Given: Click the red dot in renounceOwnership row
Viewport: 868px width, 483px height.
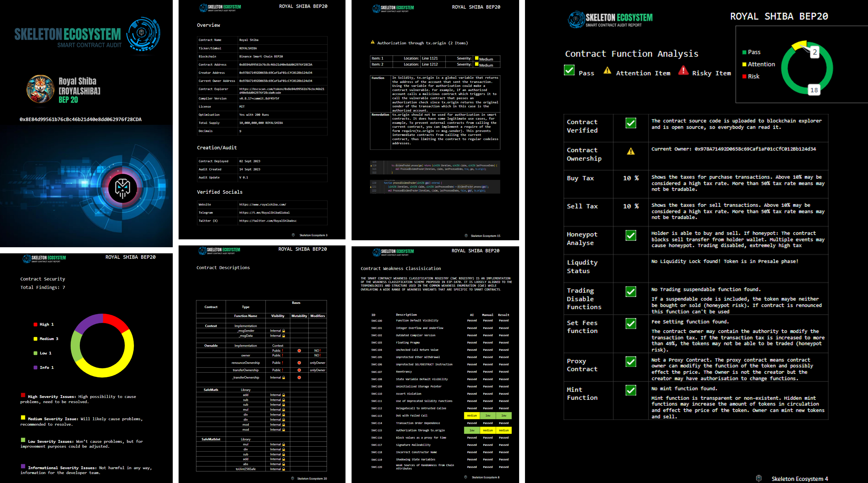Looking at the screenshot, I should [x=299, y=363].
